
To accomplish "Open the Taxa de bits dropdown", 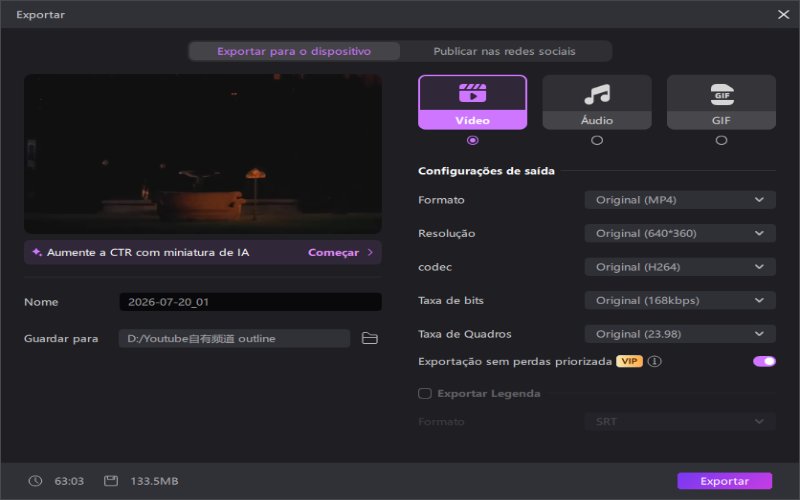I will pos(680,301).
